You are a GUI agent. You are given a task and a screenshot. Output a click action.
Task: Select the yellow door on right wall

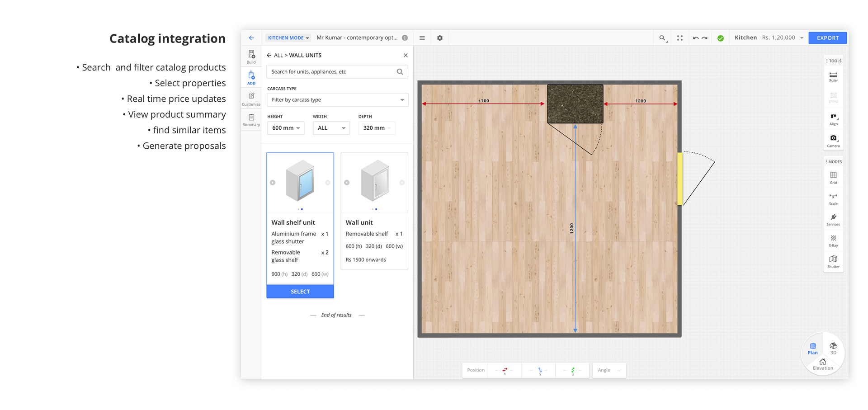pos(679,179)
